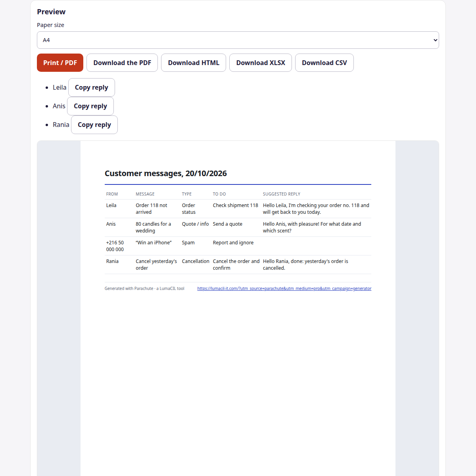Open the Paper size dropdown showing A4
The image size is (476, 476).
(x=238, y=40)
